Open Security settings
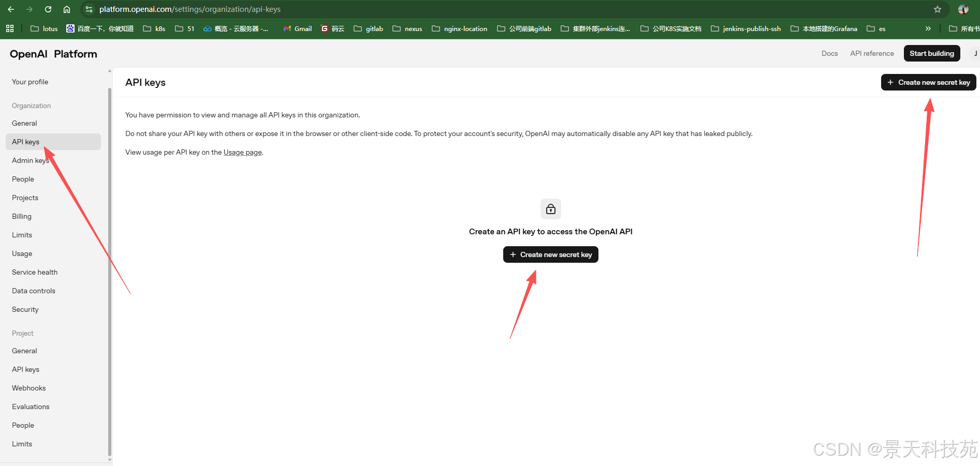This screenshot has width=980, height=466. point(25,309)
